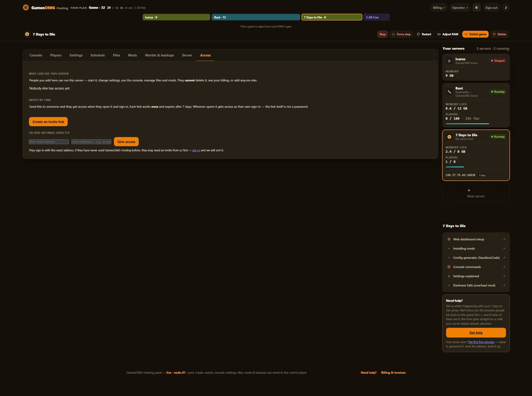Click the Running status badge on Rust
The height and width of the screenshot is (396, 532).
[498, 92]
